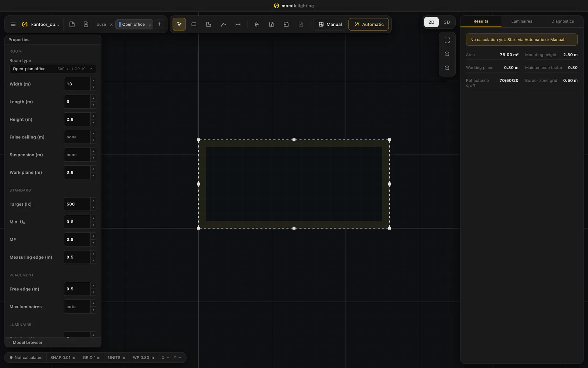Click the Target (lx) input field
588x368 pixels.
pyautogui.click(x=77, y=204)
